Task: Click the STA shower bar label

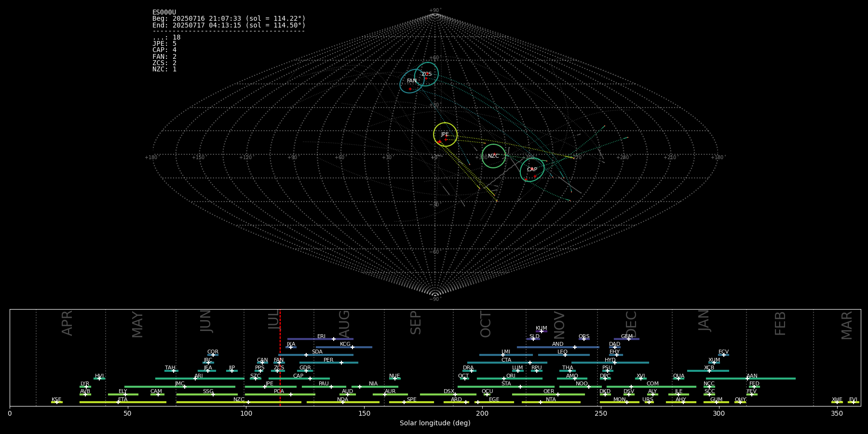Action: click(x=506, y=384)
